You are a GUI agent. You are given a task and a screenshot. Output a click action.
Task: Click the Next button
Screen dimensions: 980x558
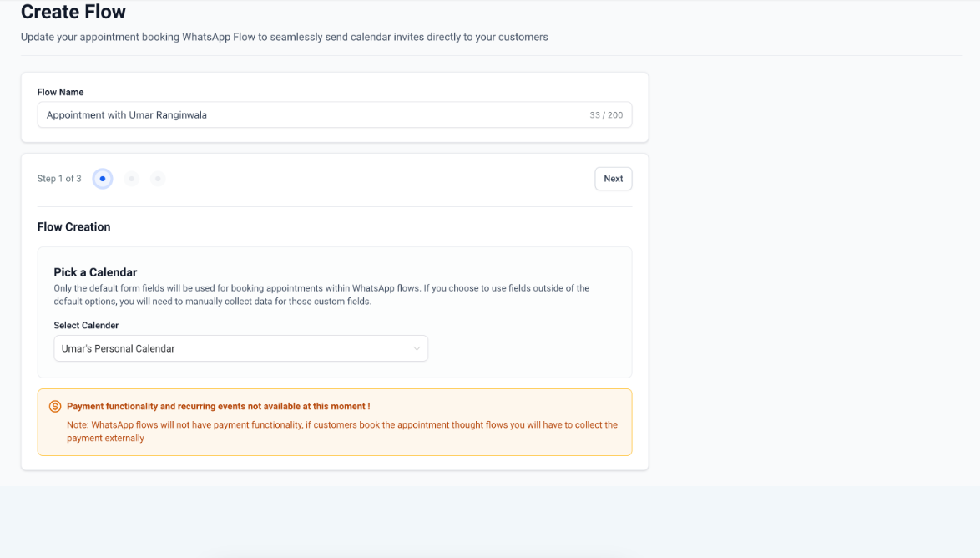click(613, 179)
